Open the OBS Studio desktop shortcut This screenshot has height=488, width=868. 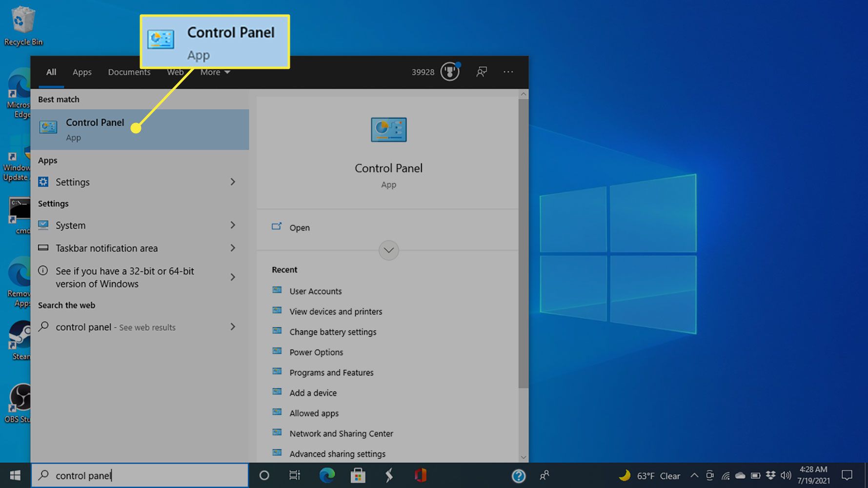click(x=18, y=403)
